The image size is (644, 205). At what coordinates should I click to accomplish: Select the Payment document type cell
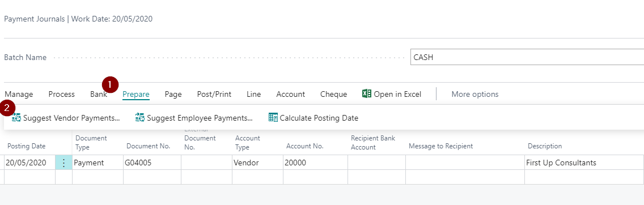click(98, 163)
